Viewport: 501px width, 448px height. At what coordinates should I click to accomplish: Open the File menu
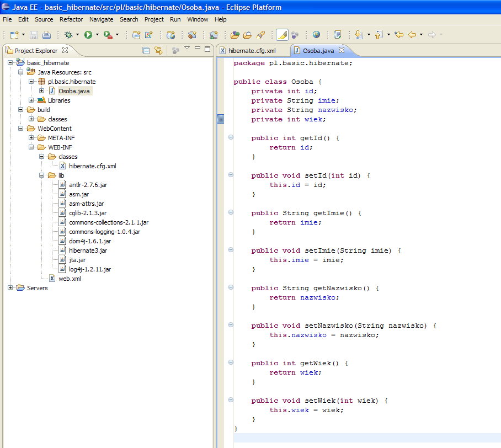7,19
